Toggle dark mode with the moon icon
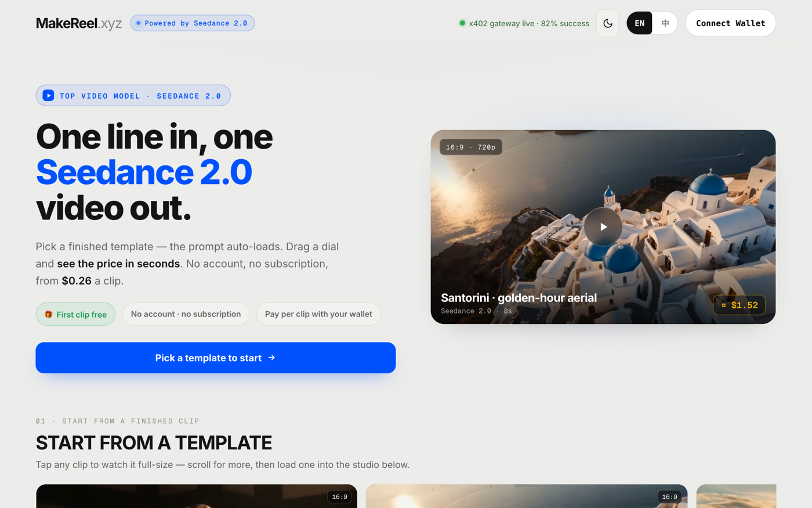Image resolution: width=812 pixels, height=508 pixels. [607, 23]
